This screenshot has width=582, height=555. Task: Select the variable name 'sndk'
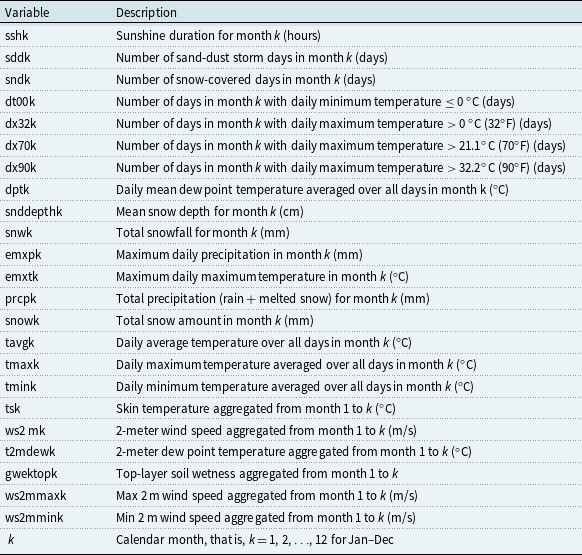pos(18,79)
